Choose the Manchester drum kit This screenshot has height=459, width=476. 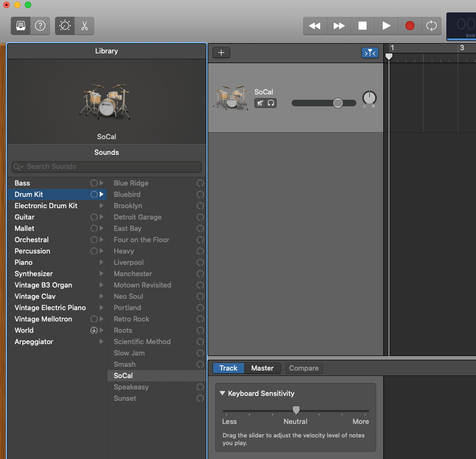(x=156, y=273)
